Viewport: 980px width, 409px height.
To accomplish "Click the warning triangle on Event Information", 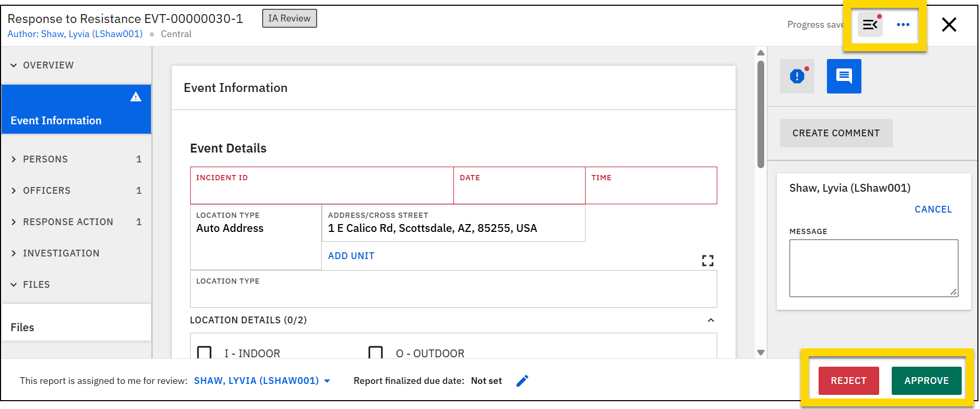I will (136, 97).
